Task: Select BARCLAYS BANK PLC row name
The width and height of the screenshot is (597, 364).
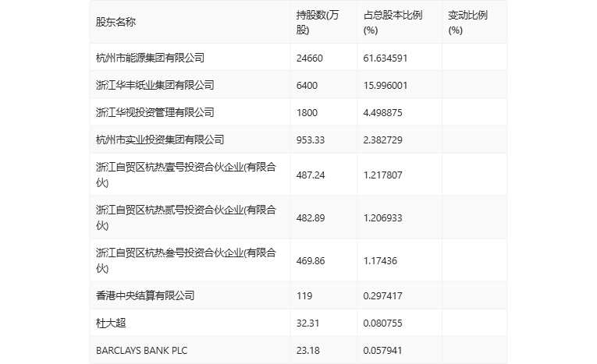Action: tap(141, 351)
